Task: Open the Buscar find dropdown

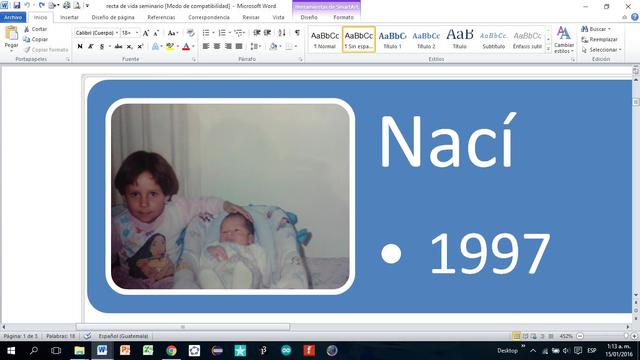Action: [x=596, y=29]
